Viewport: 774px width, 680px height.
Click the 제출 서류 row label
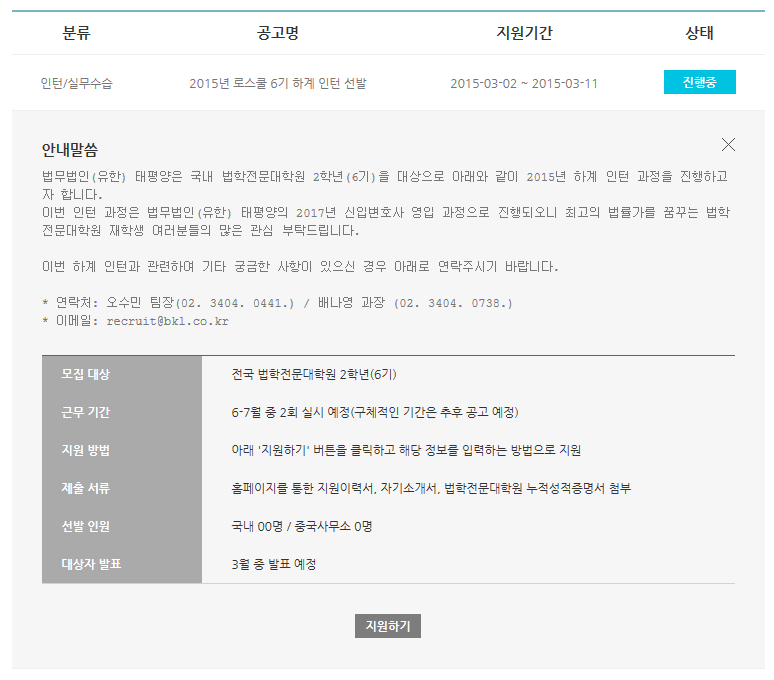point(85,488)
